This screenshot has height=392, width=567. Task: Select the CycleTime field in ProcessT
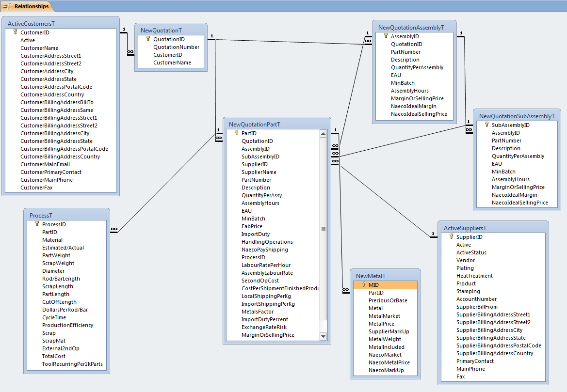pyautogui.click(x=67, y=317)
